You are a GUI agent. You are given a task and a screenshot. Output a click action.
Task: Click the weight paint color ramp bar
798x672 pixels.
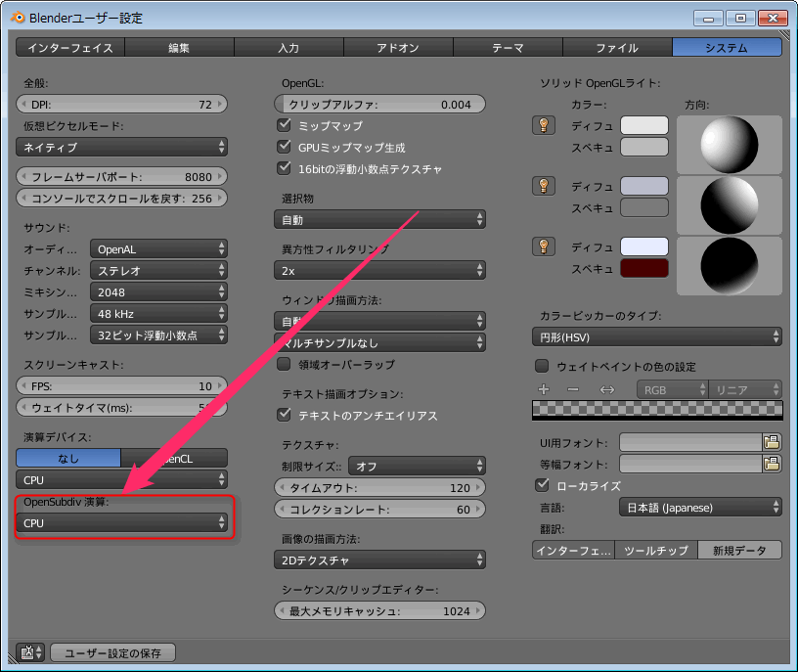click(657, 410)
